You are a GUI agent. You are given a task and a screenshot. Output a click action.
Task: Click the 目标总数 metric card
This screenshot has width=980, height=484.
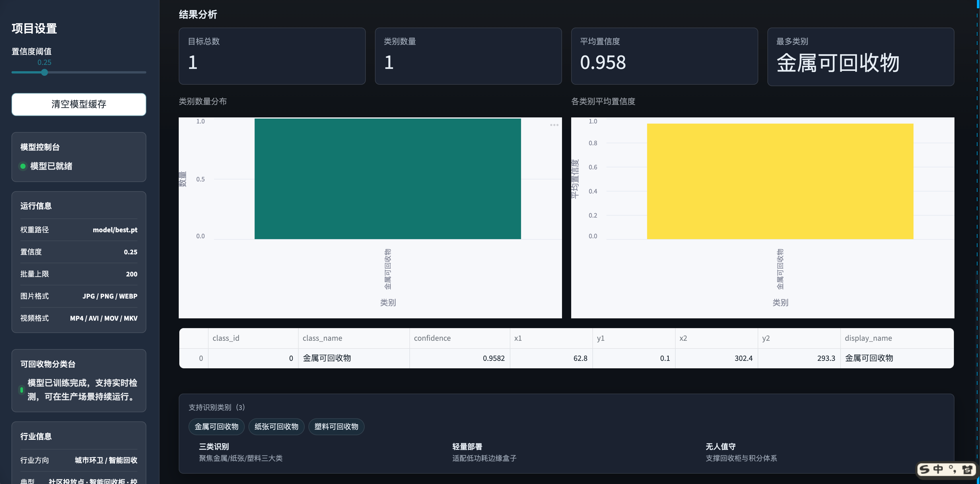(x=272, y=56)
